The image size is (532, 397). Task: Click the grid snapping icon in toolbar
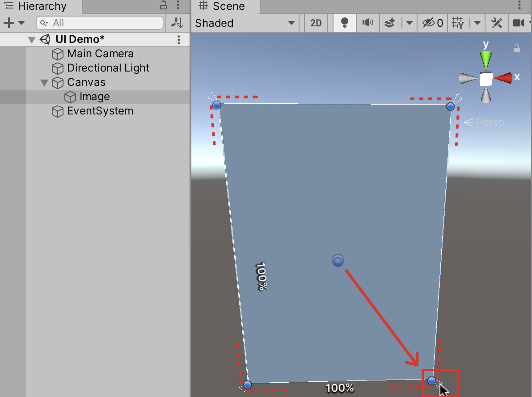pos(458,23)
